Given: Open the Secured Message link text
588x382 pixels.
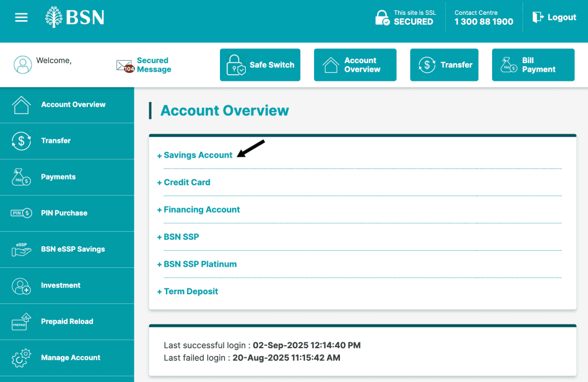Looking at the screenshot, I should tap(154, 65).
